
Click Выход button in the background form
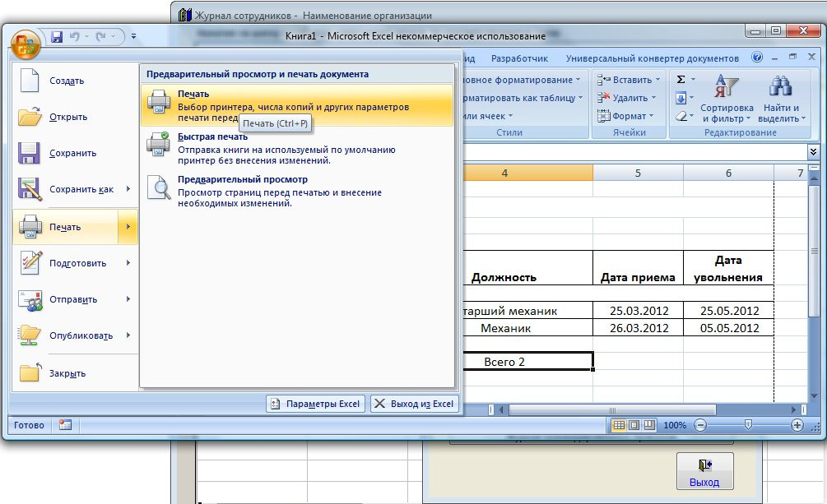[x=704, y=471]
